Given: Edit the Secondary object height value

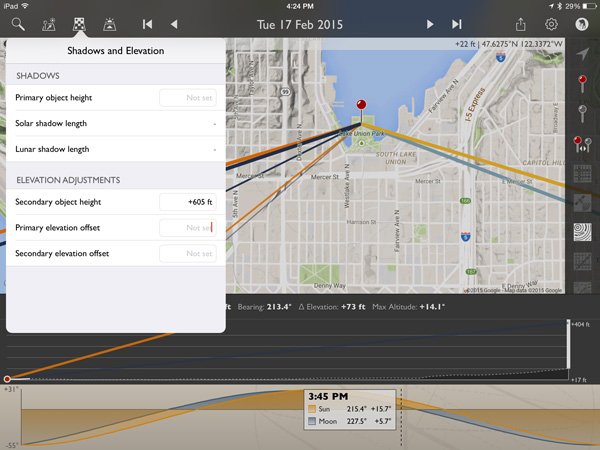Looking at the screenshot, I should point(187,202).
